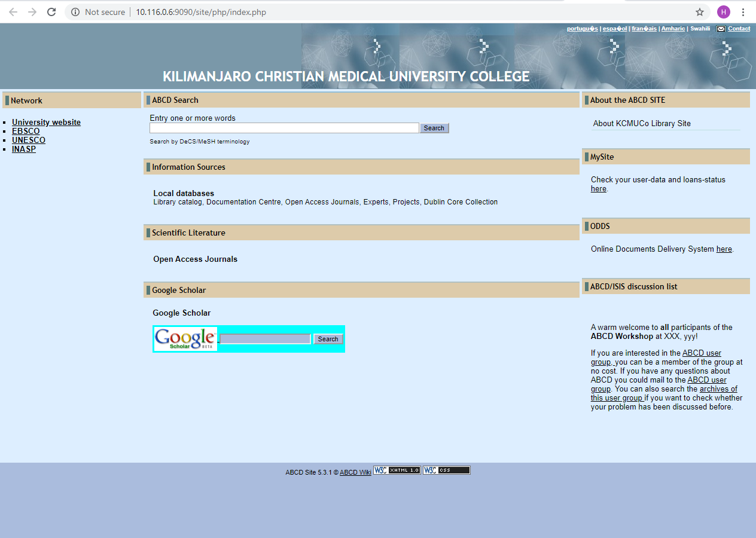Click ABCD/ISIS discussion list header
The width and height of the screenshot is (756, 538).
click(x=666, y=286)
